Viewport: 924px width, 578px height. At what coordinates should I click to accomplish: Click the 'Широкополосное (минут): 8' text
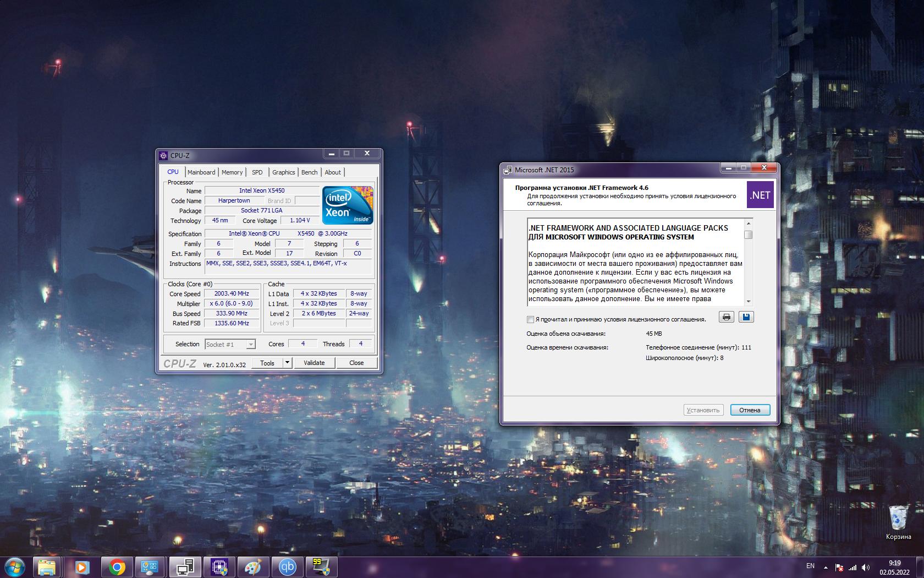tap(685, 358)
